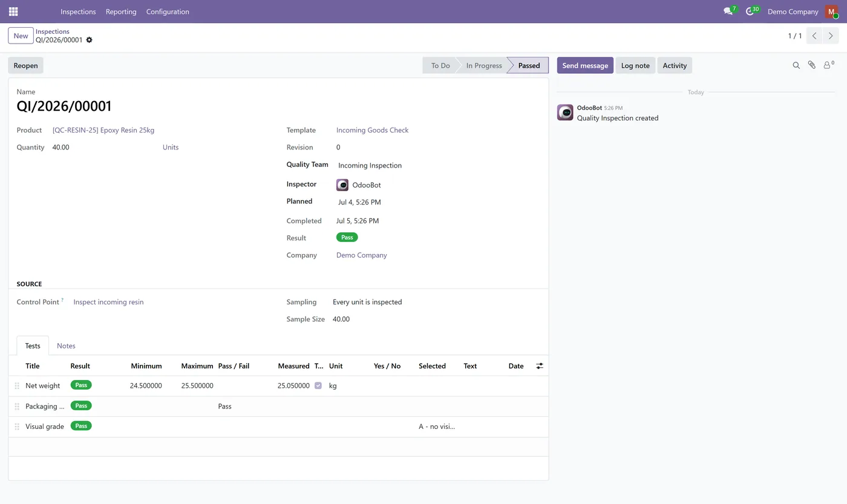Viewport: 847px width, 504px height.
Task: Open conversations message icon in top bar
Action: pyautogui.click(x=728, y=11)
